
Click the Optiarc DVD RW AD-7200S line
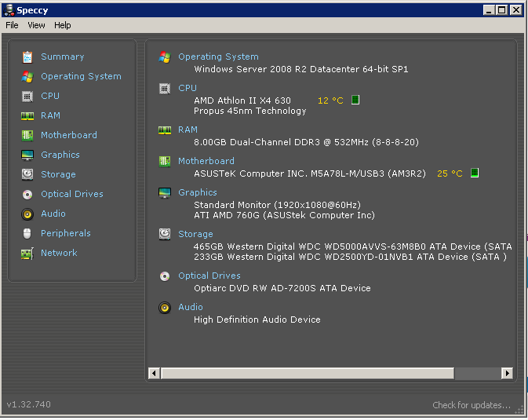click(282, 289)
